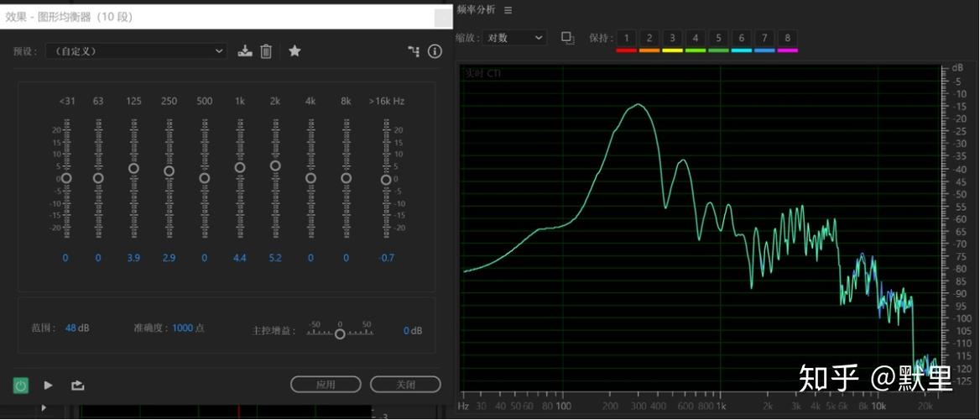
Task: Save the preset with the download-tray icon
Action: tap(245, 51)
